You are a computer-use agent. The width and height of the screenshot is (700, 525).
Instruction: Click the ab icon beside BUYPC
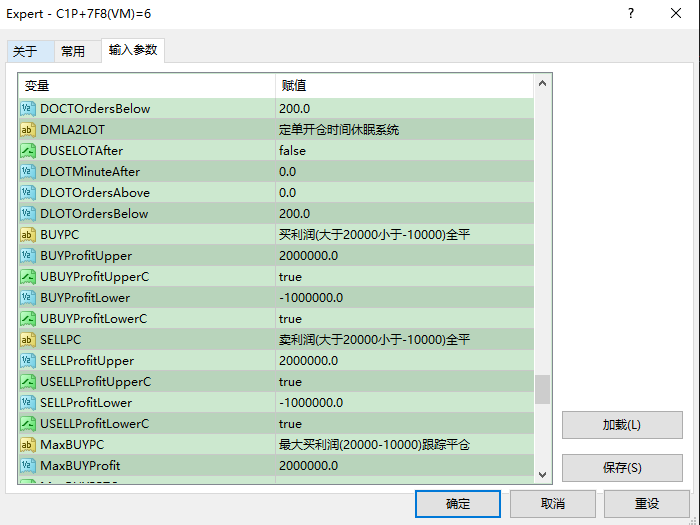(x=28, y=234)
